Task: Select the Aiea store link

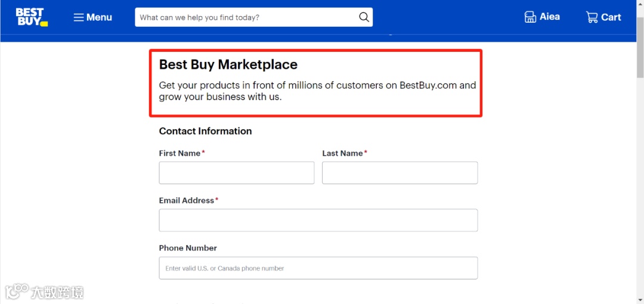Action: tap(549, 17)
